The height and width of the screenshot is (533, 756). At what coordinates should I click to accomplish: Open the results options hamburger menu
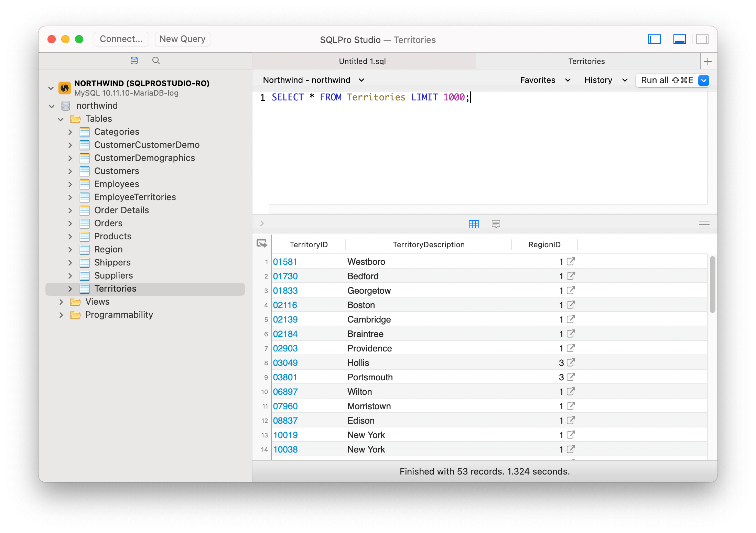tap(704, 225)
